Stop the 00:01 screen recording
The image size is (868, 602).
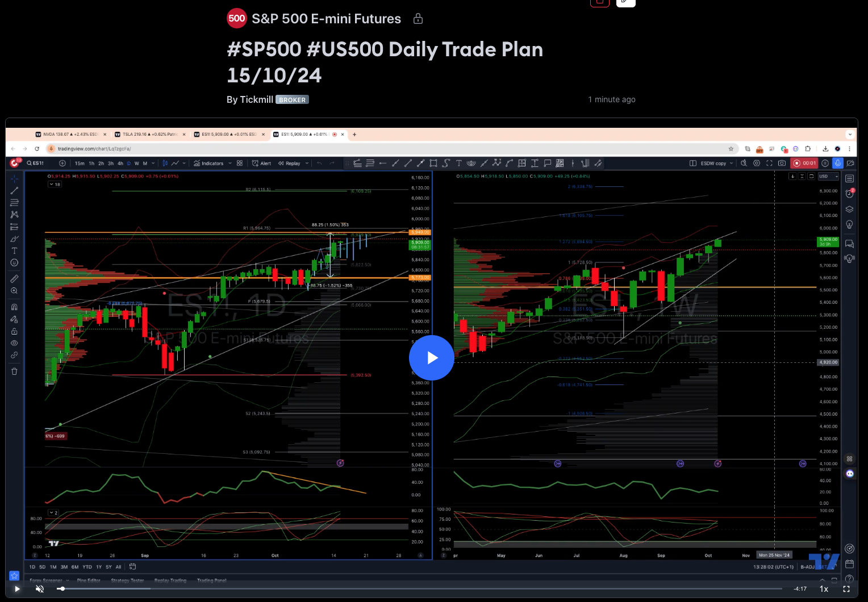[804, 163]
